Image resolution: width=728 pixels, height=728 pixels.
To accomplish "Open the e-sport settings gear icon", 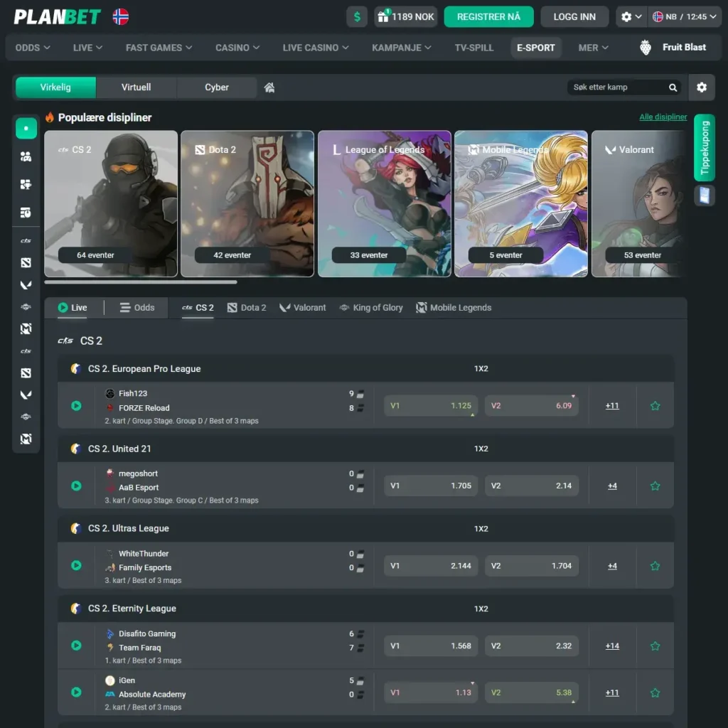I will [x=702, y=87].
